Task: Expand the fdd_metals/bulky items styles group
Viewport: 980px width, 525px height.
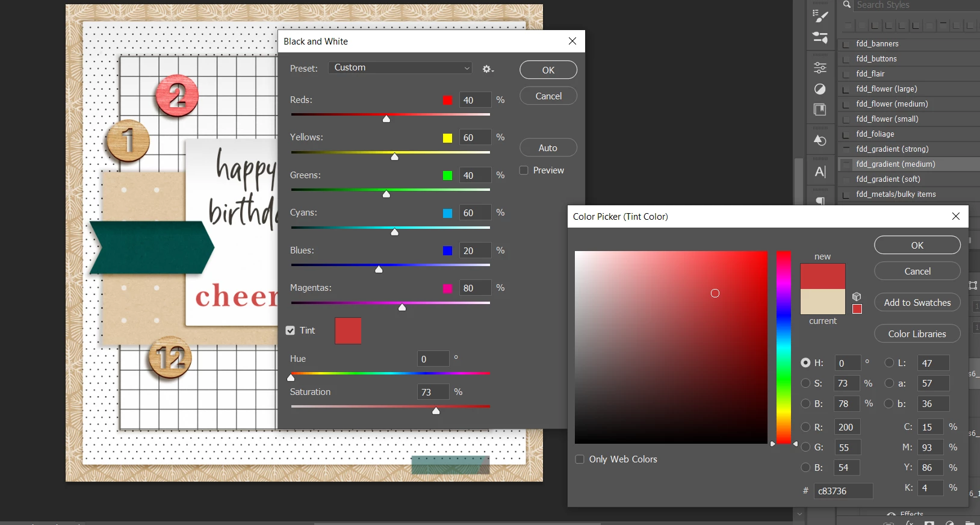Action: pos(846,194)
